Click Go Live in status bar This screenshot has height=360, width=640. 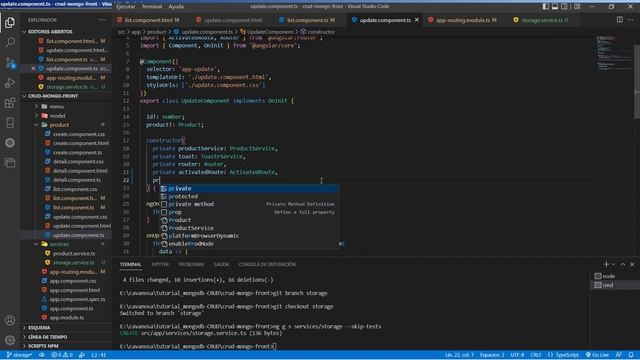597,355
